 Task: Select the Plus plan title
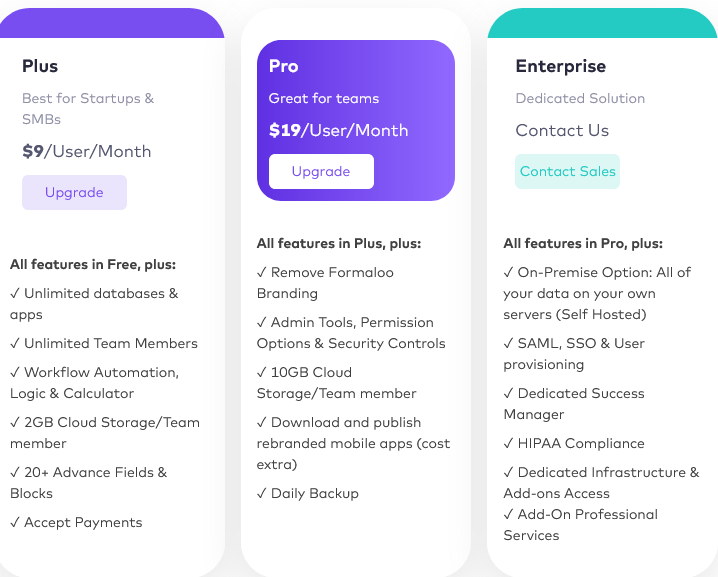pos(40,66)
